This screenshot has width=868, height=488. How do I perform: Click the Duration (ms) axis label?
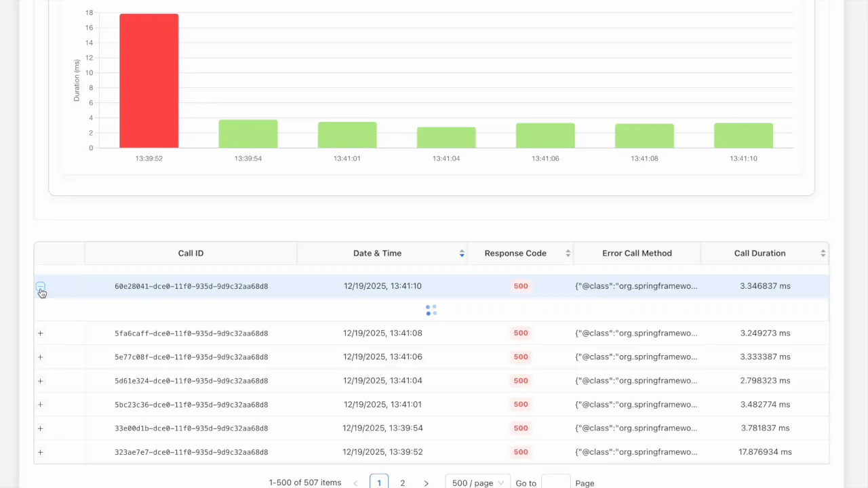(x=76, y=80)
